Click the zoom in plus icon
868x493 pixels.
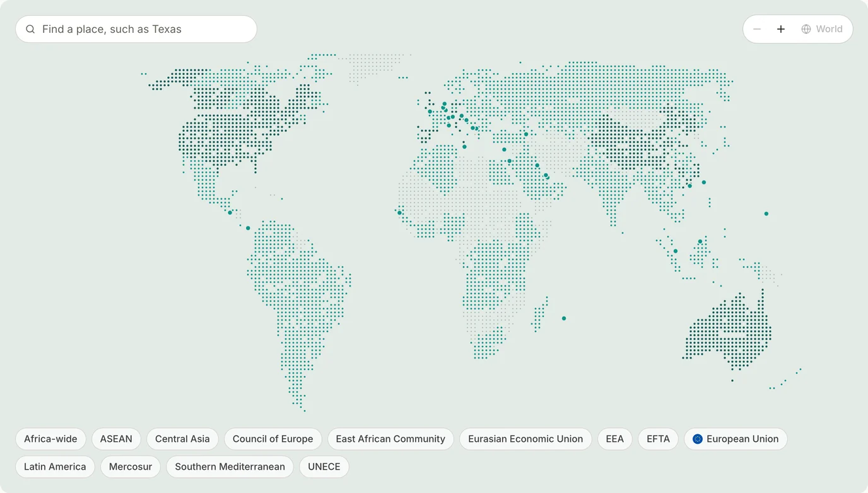[781, 29]
